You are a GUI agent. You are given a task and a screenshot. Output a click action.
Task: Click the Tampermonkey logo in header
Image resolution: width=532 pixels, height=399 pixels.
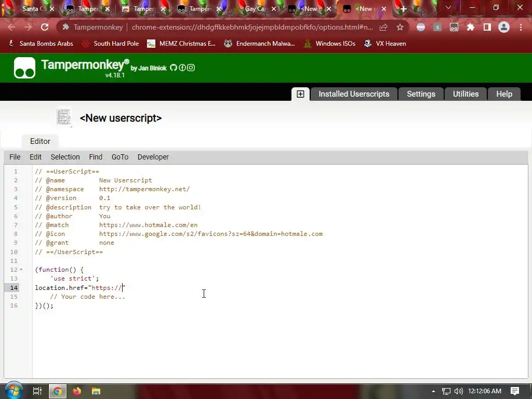(24, 68)
